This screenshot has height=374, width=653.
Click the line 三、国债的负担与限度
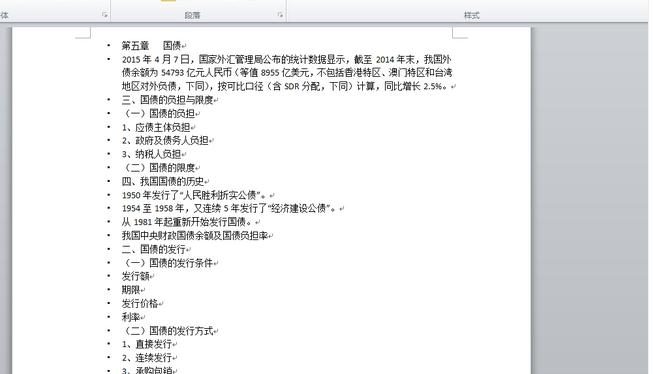click(x=167, y=100)
